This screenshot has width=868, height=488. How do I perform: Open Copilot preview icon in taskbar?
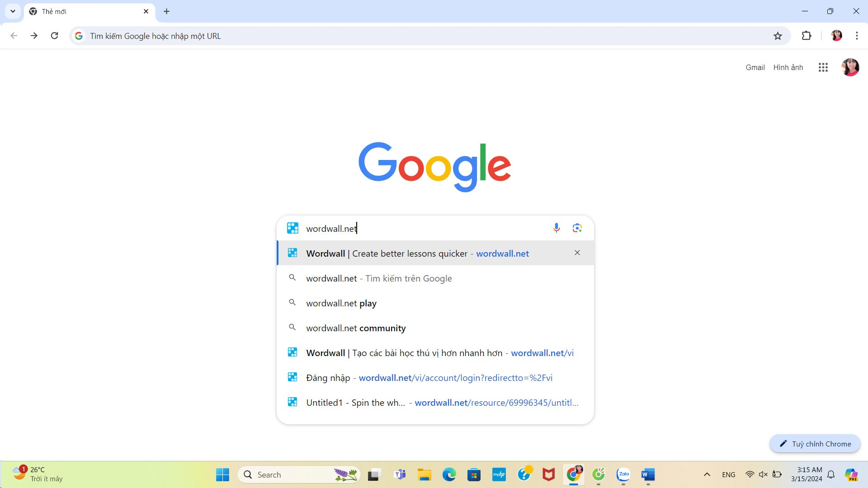tap(851, 474)
